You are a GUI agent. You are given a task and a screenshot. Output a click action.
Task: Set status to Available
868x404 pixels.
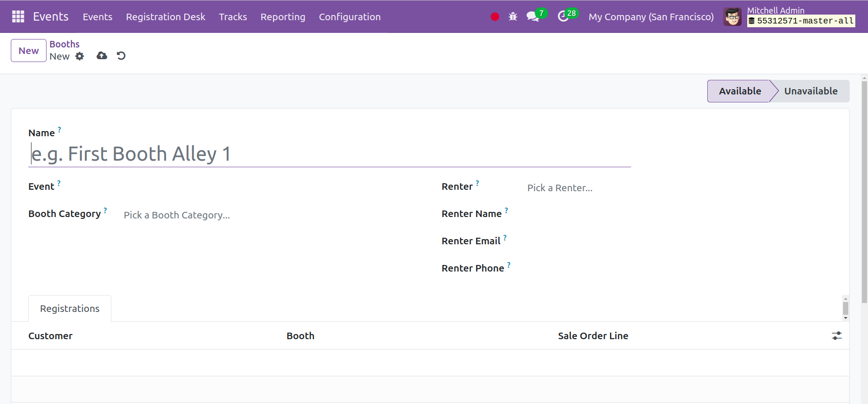740,91
